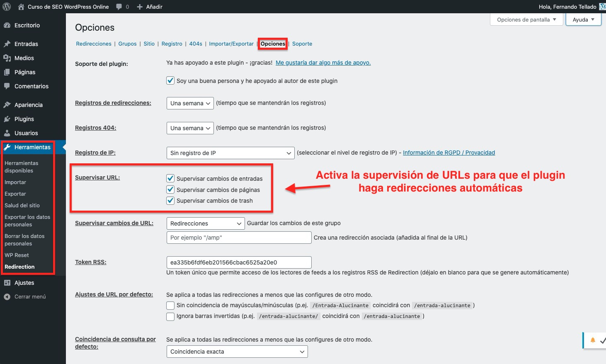Open the comments bubble icon in admin bar

tap(119, 7)
